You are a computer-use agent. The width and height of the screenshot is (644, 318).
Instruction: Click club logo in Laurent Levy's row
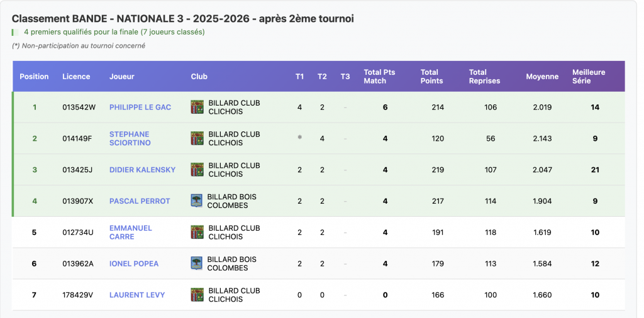(197, 295)
